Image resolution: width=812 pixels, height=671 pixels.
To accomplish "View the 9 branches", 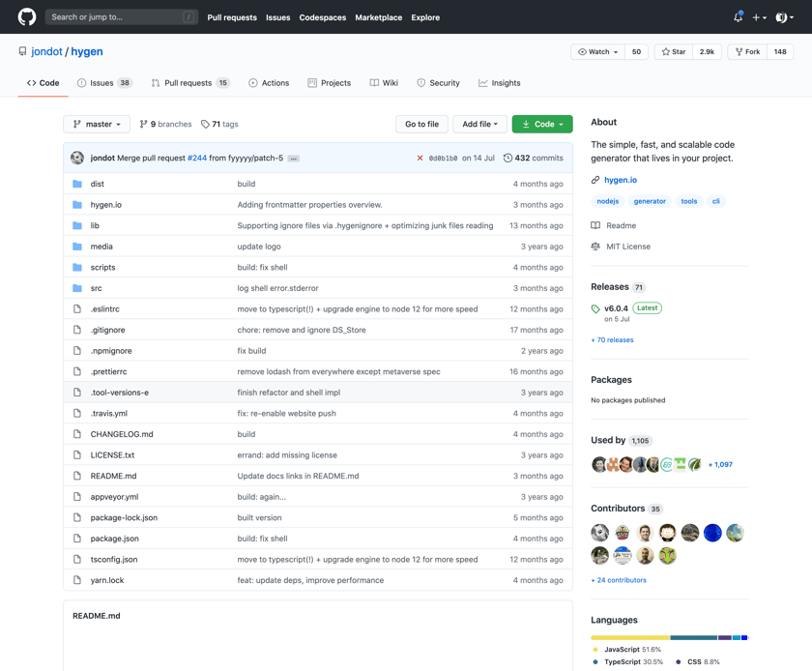I will 165,125.
